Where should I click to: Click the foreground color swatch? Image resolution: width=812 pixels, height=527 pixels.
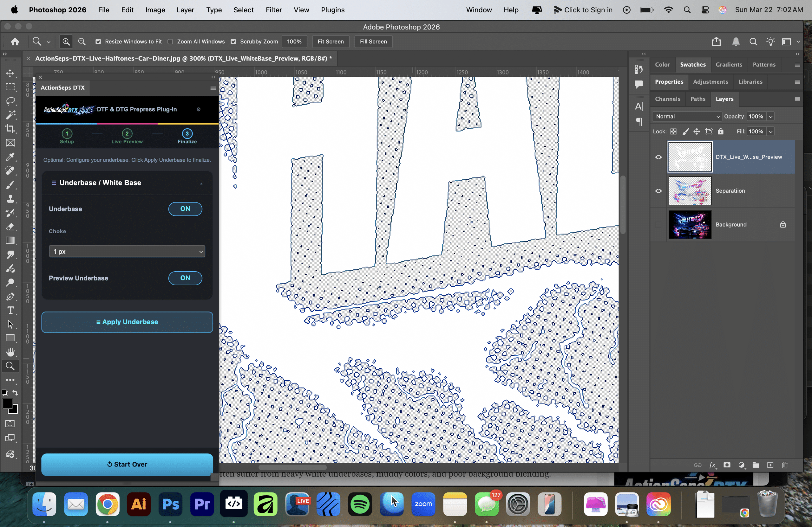(x=7, y=404)
